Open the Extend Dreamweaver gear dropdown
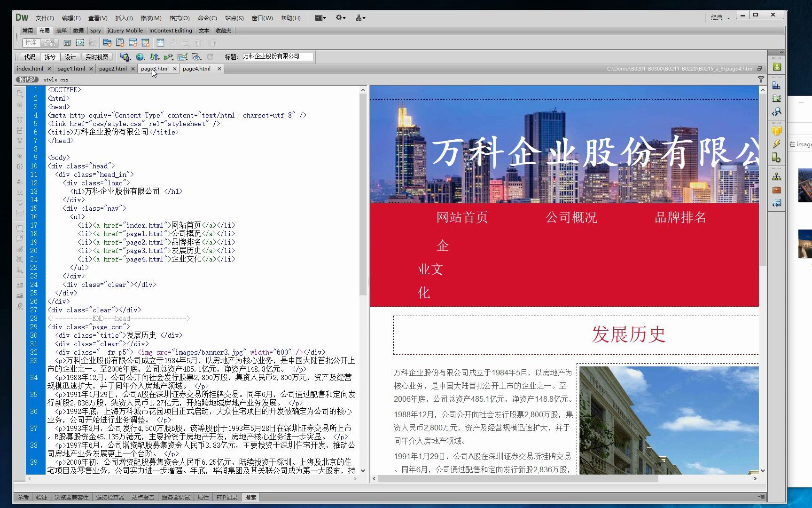The width and height of the screenshot is (812, 508). click(x=341, y=18)
